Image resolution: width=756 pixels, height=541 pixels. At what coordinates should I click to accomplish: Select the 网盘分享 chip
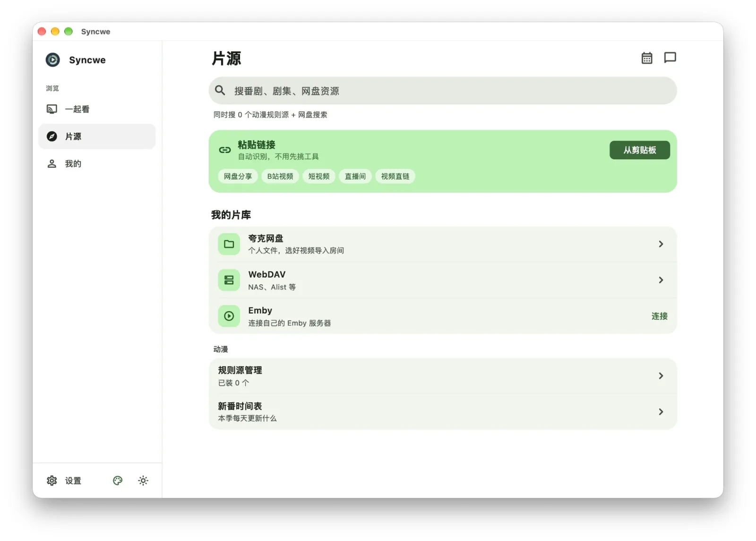click(x=238, y=176)
